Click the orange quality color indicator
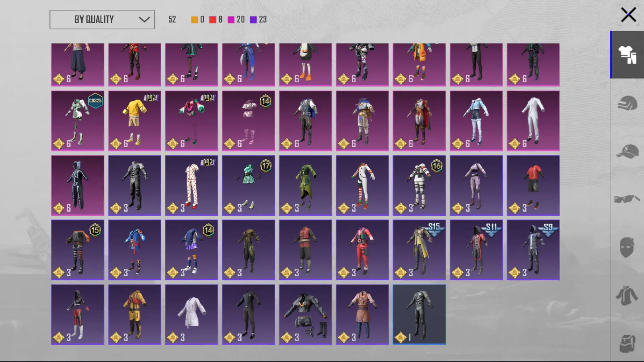The image size is (644, 362). pyautogui.click(x=194, y=20)
